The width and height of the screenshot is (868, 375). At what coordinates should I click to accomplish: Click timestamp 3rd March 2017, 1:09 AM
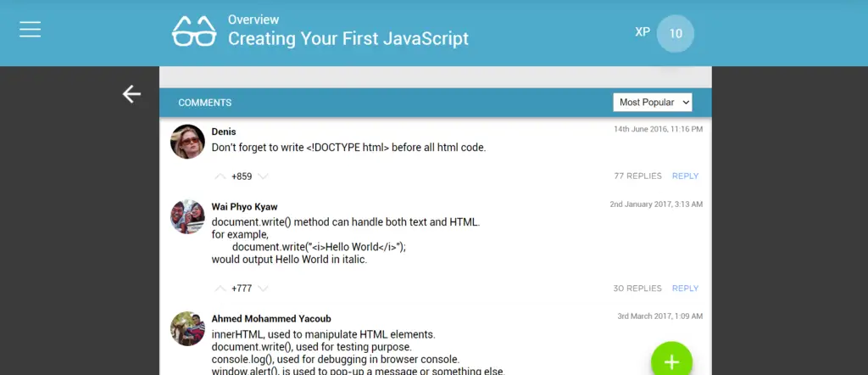point(660,316)
